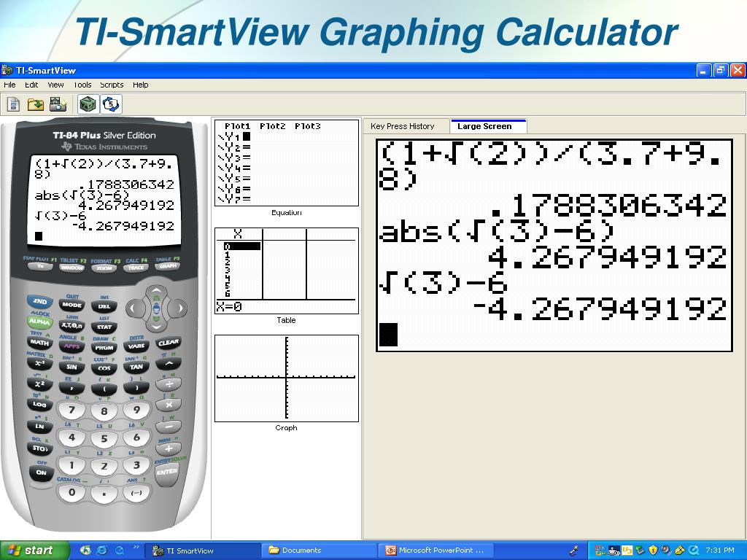Click the APPS calculator key
This screenshot has height=560, width=747.
pyautogui.click(x=72, y=346)
